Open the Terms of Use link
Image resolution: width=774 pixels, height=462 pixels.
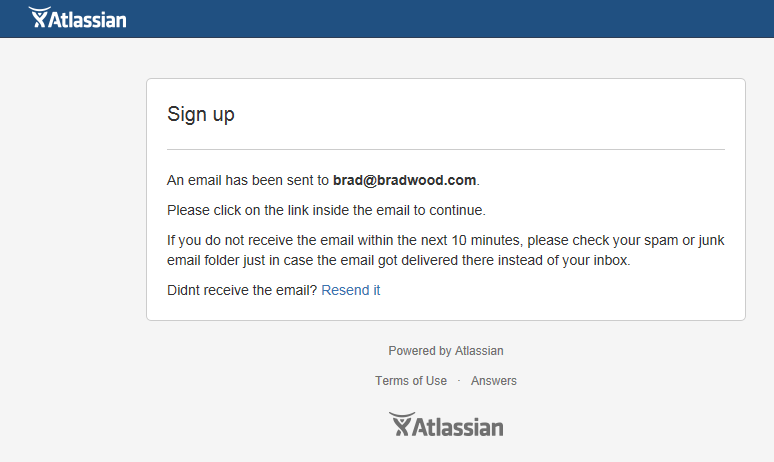pyautogui.click(x=411, y=381)
